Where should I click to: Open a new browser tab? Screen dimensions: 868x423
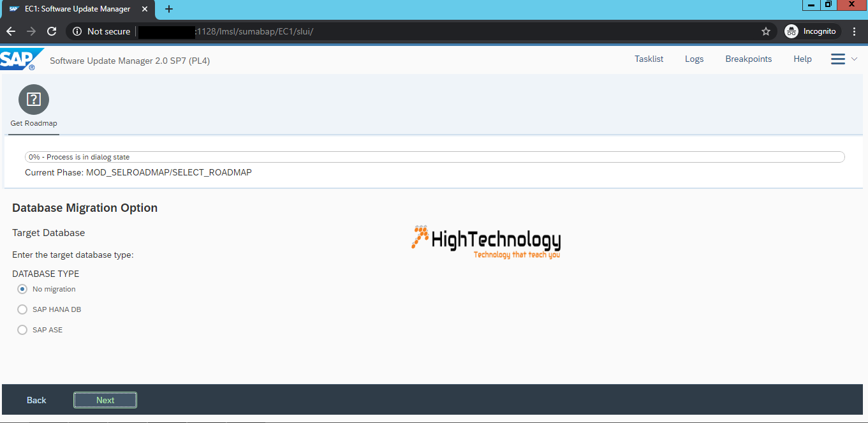(169, 9)
